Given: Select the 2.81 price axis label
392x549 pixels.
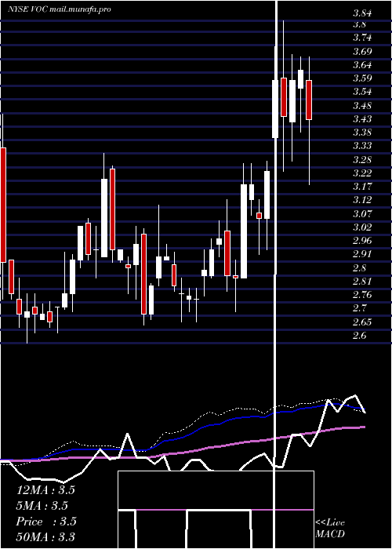Looking at the screenshot, I should (362, 281).
